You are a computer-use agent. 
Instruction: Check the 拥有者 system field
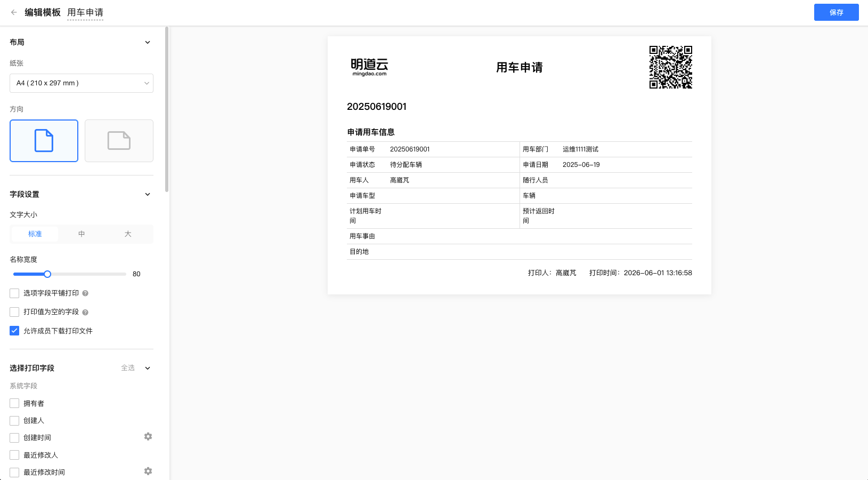[x=14, y=403]
